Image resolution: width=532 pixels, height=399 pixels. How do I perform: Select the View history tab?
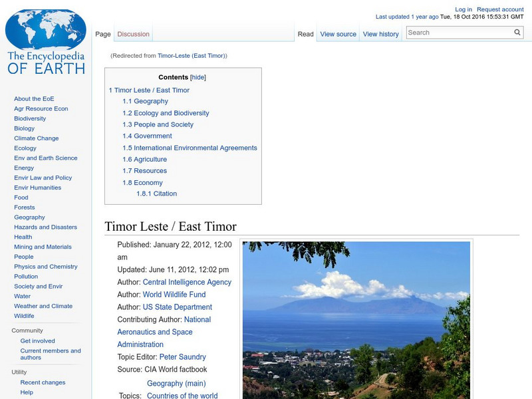pyautogui.click(x=380, y=33)
